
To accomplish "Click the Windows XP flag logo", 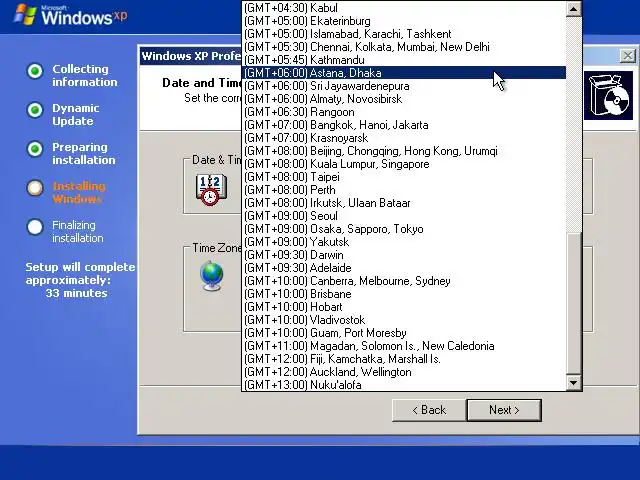I will pos(24,14).
